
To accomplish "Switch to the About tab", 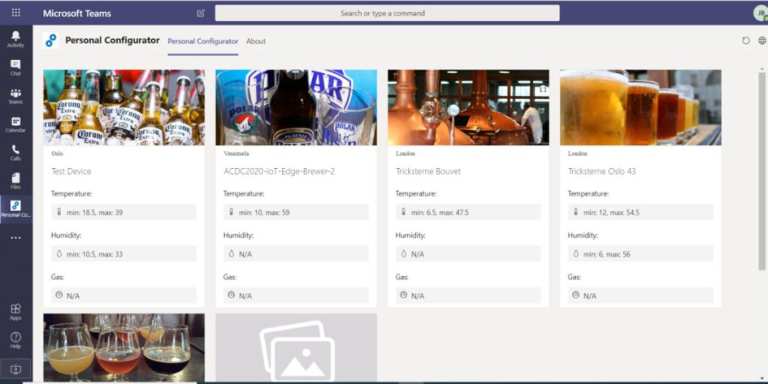I will coord(256,42).
